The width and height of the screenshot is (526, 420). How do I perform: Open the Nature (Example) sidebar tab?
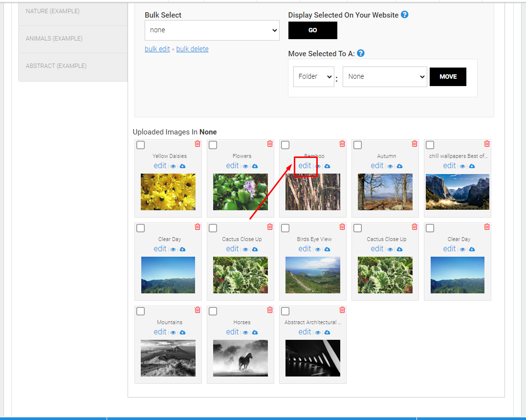click(73, 12)
